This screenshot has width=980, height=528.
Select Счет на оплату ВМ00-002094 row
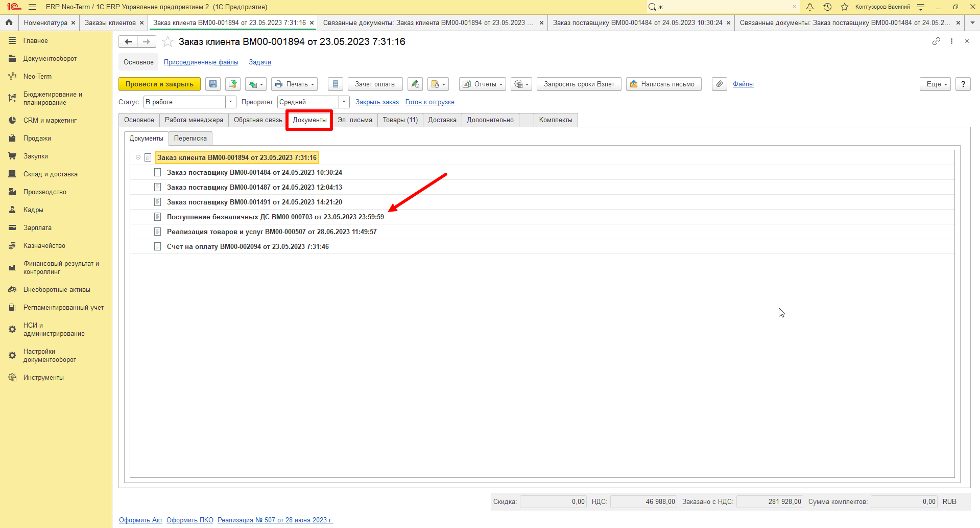(542, 246)
